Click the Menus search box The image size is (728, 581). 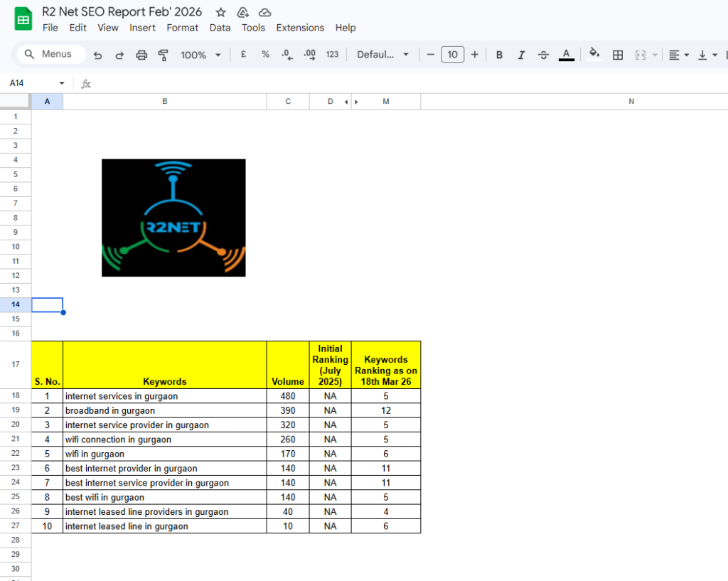pos(50,54)
